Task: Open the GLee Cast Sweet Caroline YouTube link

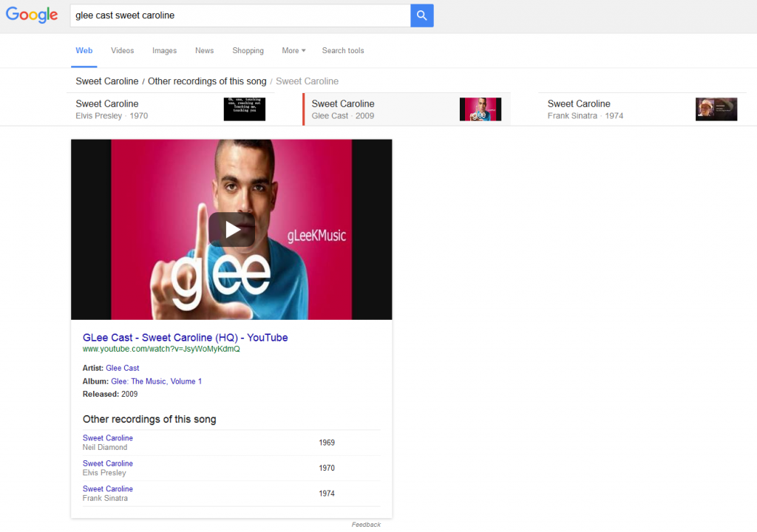Action: [x=185, y=337]
